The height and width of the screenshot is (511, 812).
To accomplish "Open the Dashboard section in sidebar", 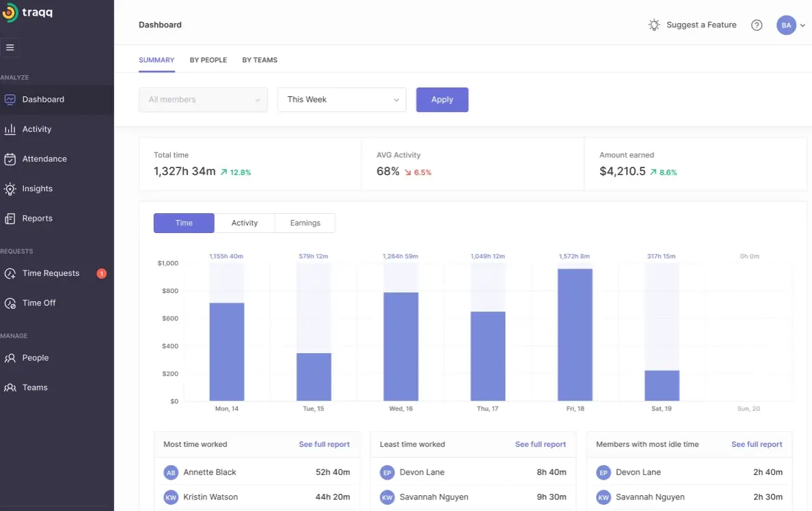I will coord(41,99).
